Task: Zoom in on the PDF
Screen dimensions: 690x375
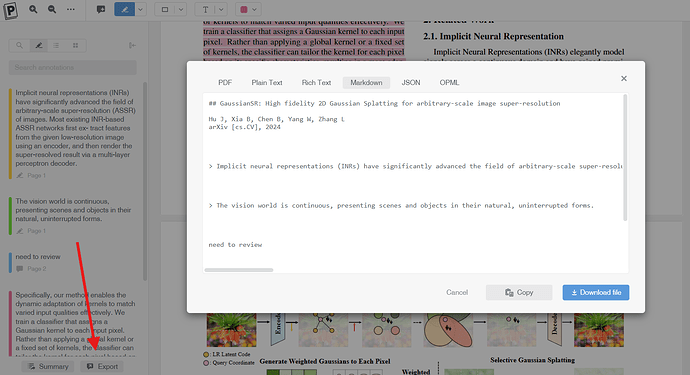Action: pyautogui.click(x=33, y=9)
